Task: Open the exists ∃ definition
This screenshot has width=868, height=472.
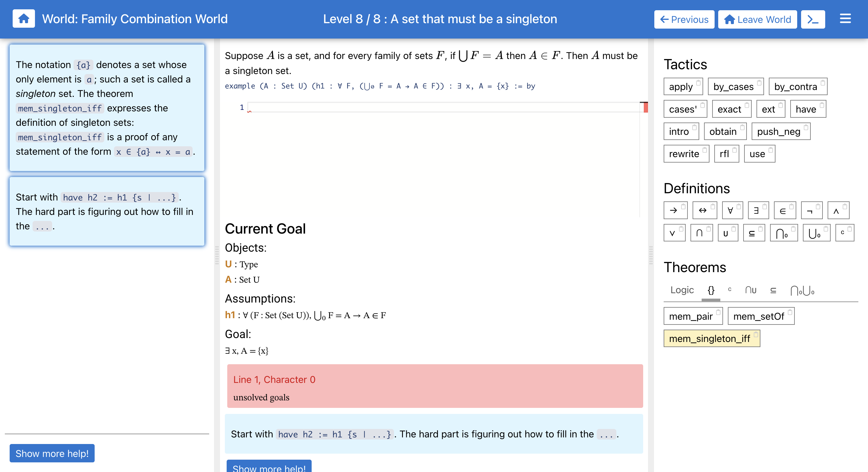Action: [758, 210]
